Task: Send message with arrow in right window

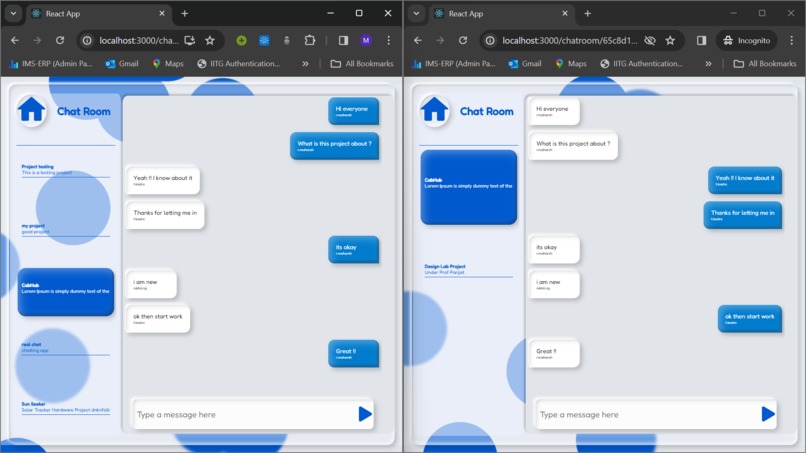Action: tap(768, 414)
